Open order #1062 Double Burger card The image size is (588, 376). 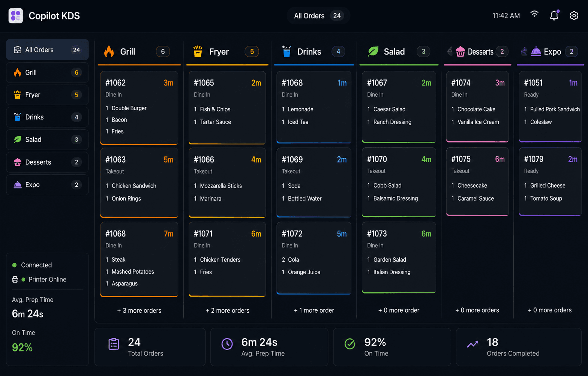[x=139, y=108]
